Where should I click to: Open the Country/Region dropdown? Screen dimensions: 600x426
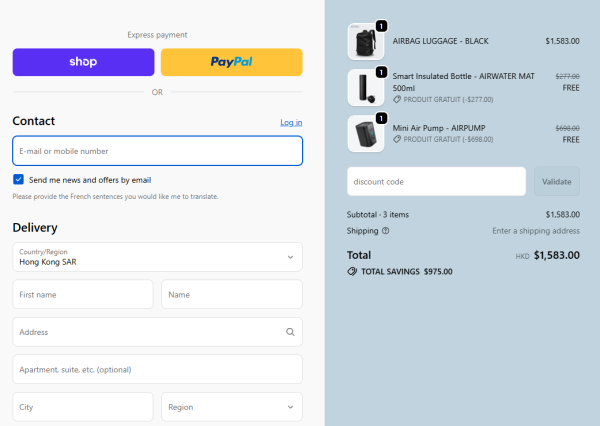point(157,257)
